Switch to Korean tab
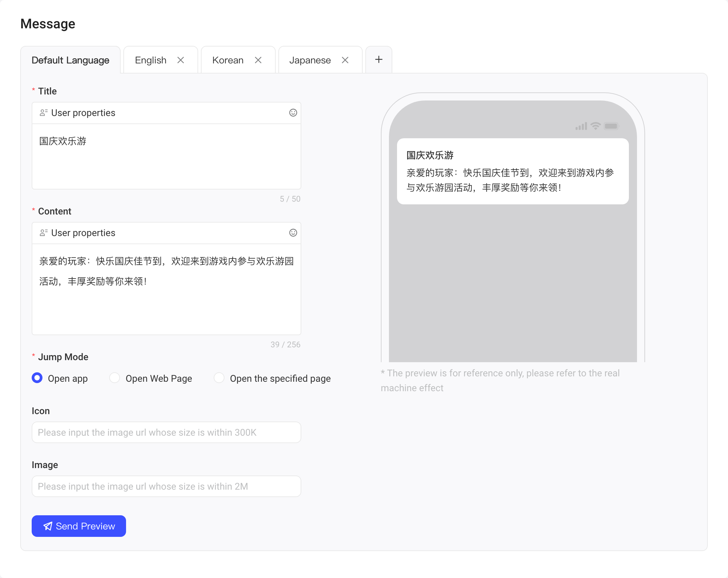728x578 pixels. click(227, 60)
